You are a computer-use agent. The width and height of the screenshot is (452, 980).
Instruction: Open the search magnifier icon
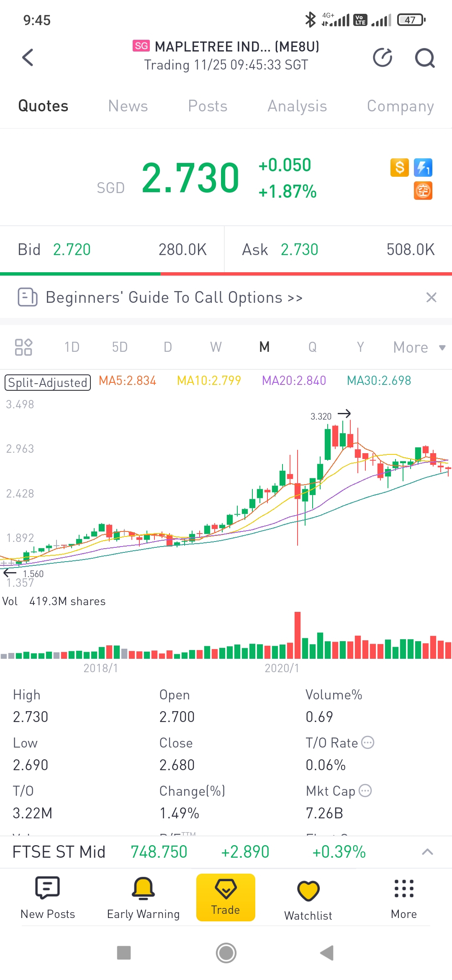coord(425,58)
